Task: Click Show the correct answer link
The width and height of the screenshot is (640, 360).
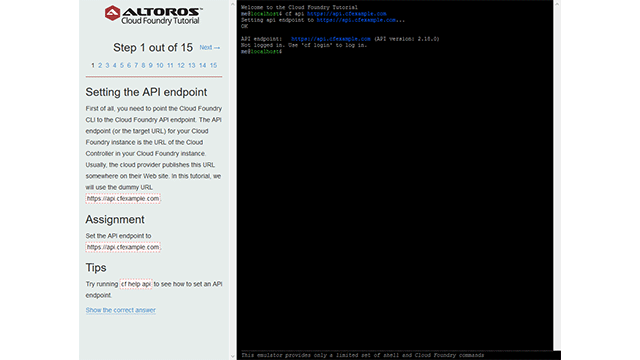Action: coord(121,310)
